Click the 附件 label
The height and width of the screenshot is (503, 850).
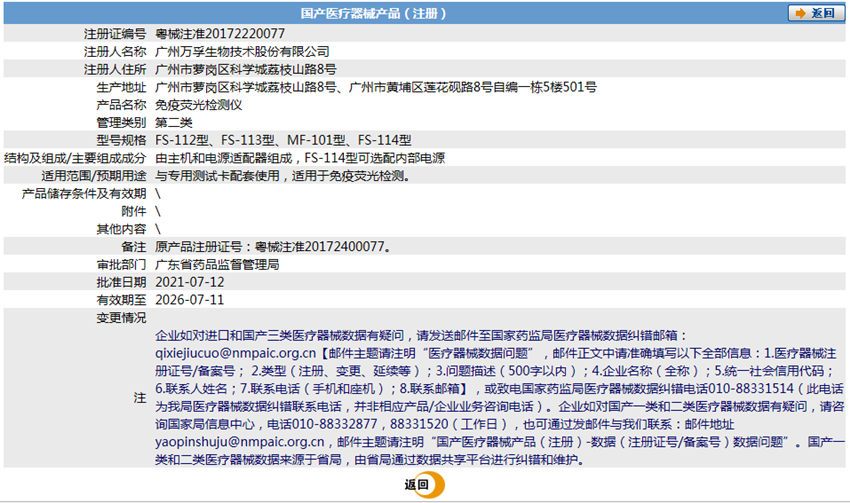coord(134,211)
